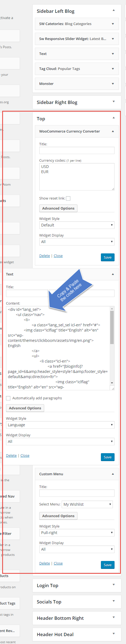The height and width of the screenshot is (644, 126).
Task: Focus the Custom Menu Title field
Action: 77,493
